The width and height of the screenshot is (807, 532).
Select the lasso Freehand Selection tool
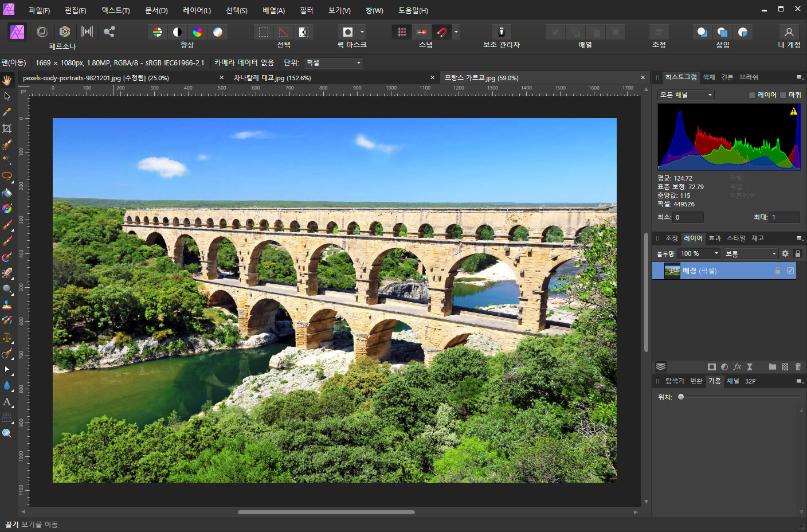pyautogui.click(x=7, y=176)
